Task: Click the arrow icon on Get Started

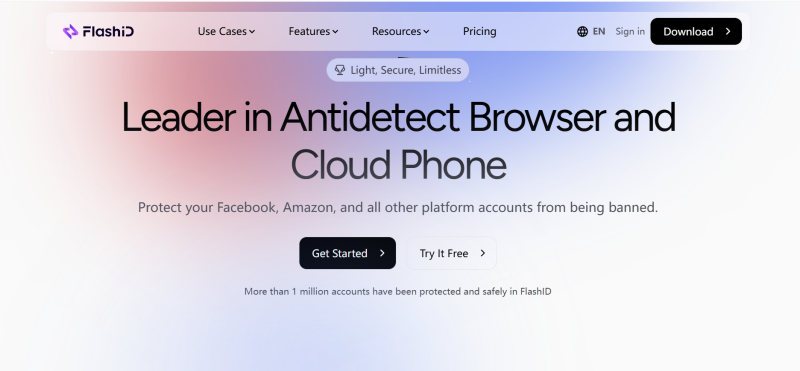Action: (382, 253)
